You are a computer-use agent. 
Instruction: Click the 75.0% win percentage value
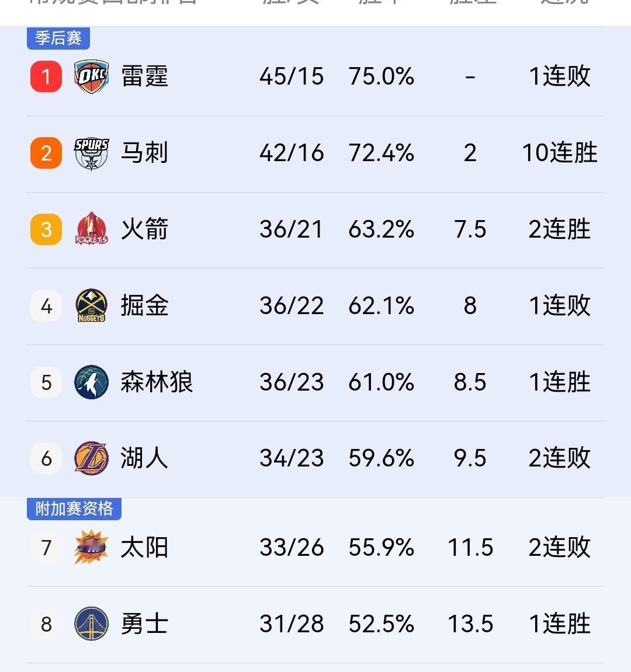pyautogui.click(x=382, y=76)
